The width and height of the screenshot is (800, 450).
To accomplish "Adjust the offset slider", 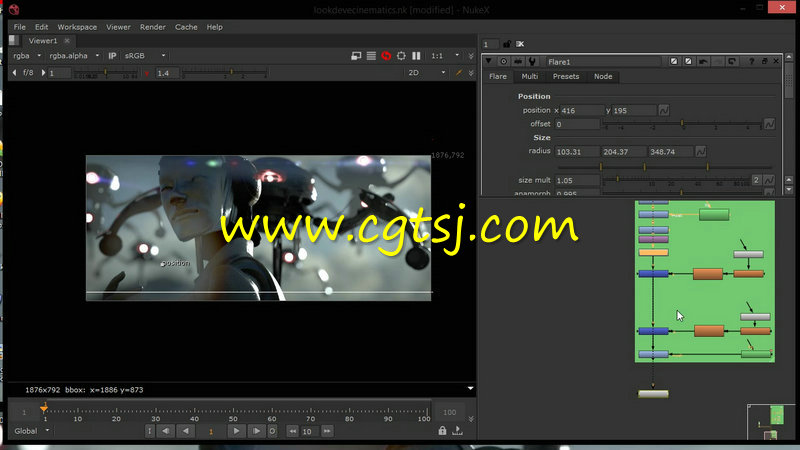I will [683, 124].
